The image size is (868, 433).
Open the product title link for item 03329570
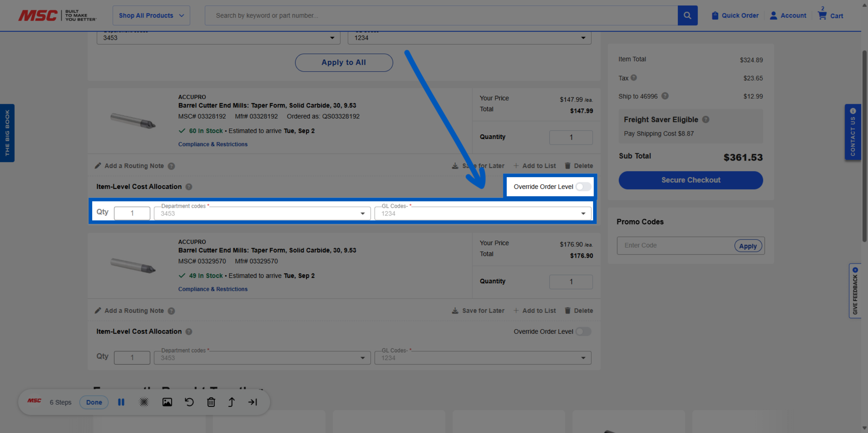pos(267,250)
